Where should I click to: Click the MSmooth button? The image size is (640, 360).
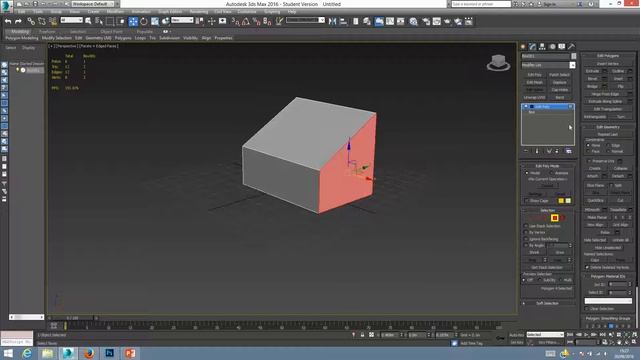[592, 209]
